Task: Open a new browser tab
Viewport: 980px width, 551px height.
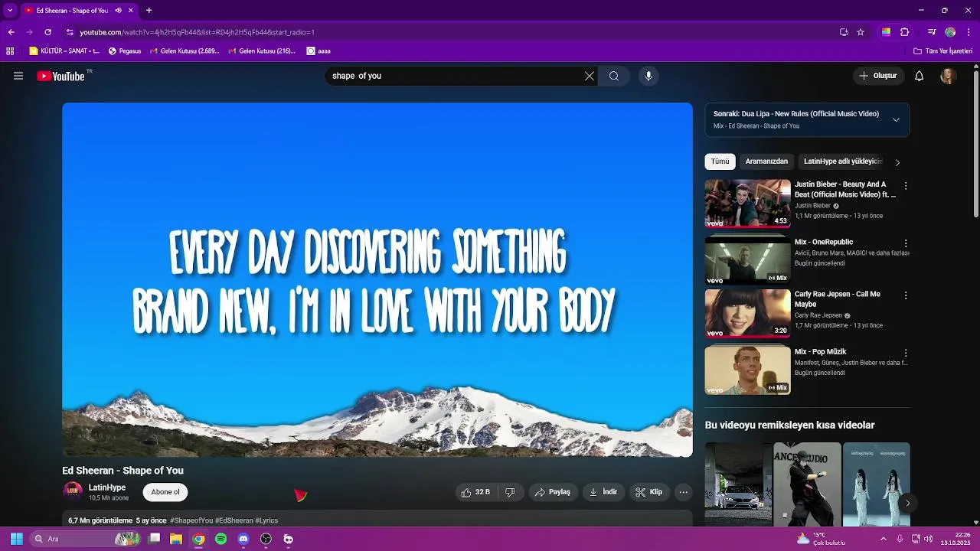Action: [149, 11]
